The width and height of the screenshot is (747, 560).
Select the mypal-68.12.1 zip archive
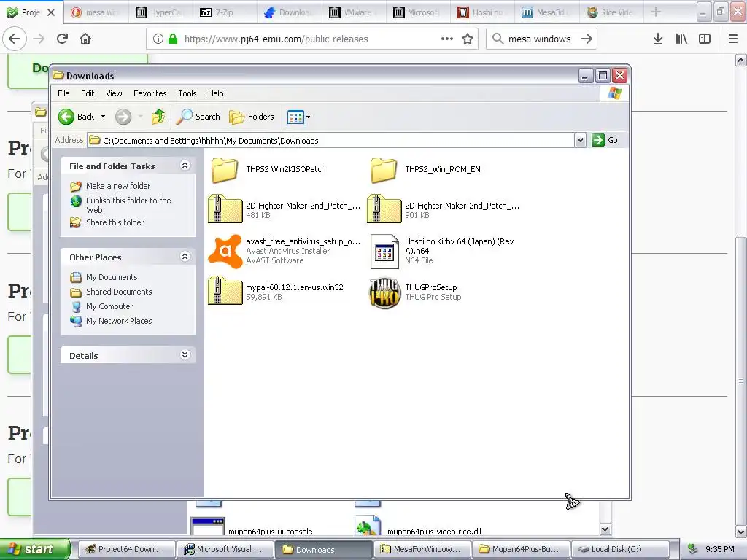[x=276, y=292]
